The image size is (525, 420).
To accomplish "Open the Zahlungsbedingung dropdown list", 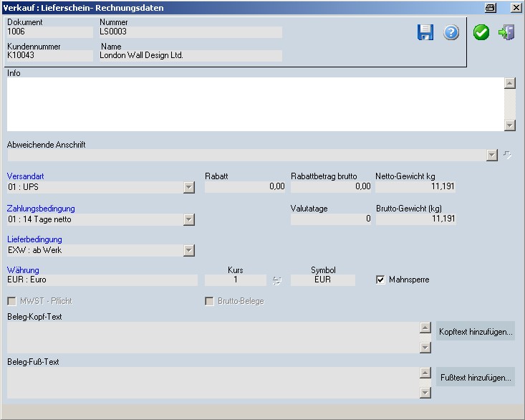I will pyautogui.click(x=189, y=219).
